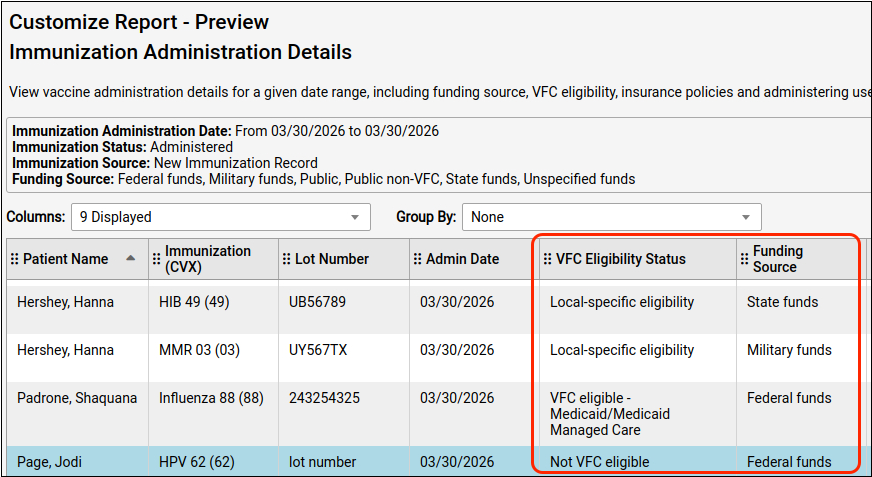Sort by the Admin Date column header
The height and width of the screenshot is (477, 872).
[x=462, y=259]
